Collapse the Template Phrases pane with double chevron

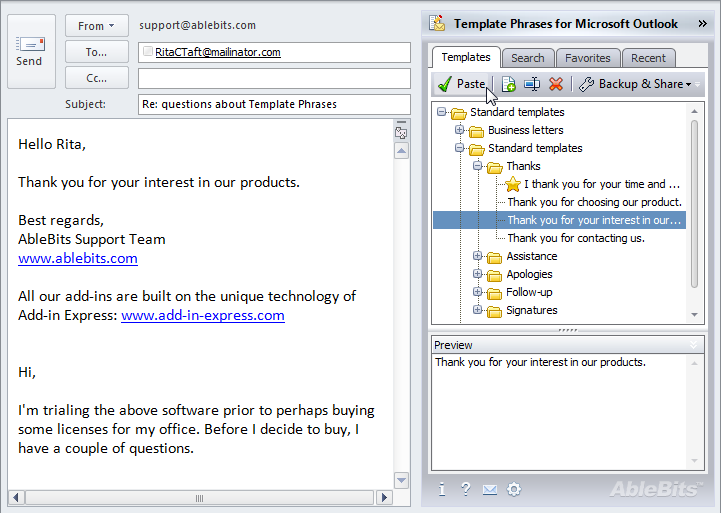pyautogui.click(x=702, y=23)
